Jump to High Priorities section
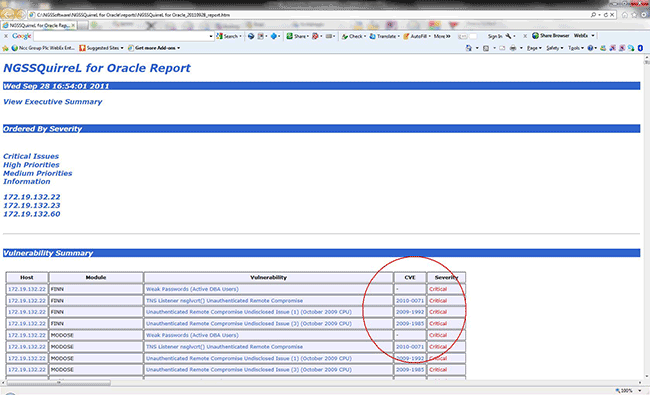Viewport: 650px width, 395px height. [32, 165]
